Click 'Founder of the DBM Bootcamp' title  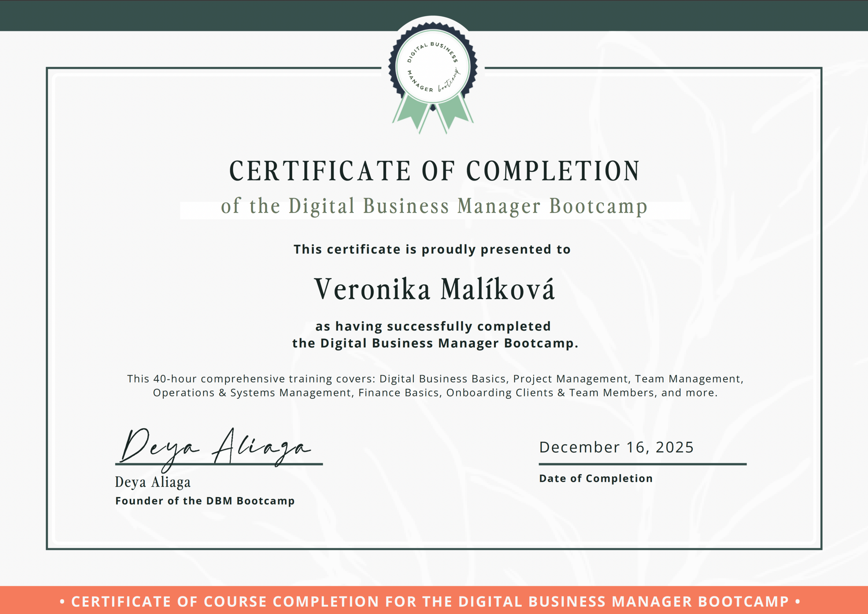(204, 501)
